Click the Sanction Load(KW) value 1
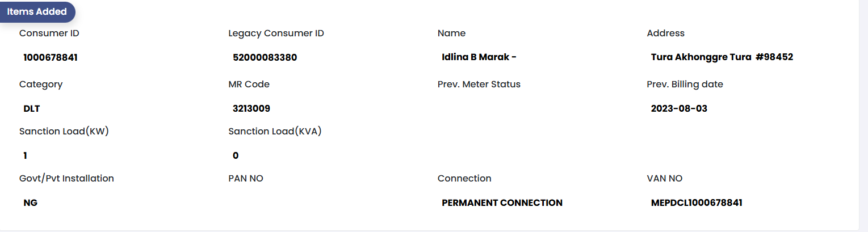868x232 pixels. (25, 155)
